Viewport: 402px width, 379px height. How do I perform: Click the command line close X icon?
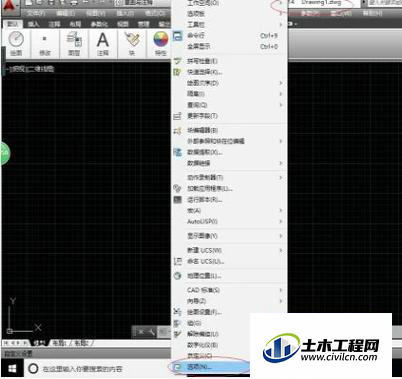click(x=141, y=332)
